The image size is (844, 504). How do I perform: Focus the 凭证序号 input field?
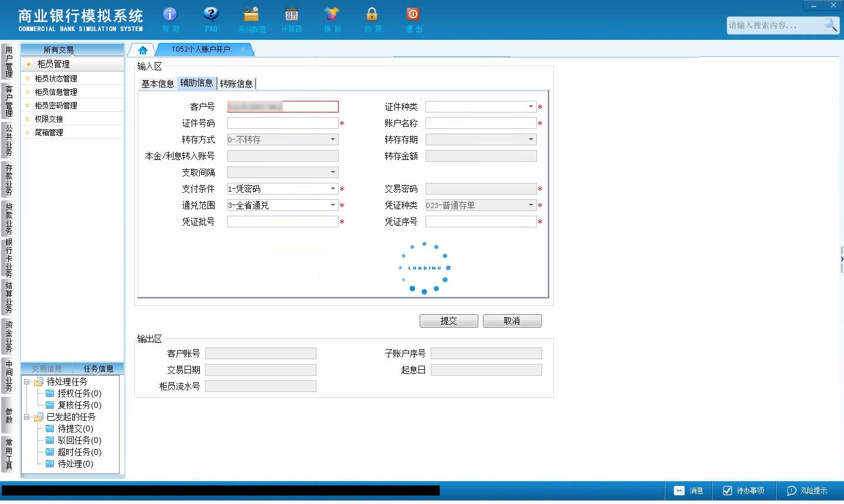481,222
